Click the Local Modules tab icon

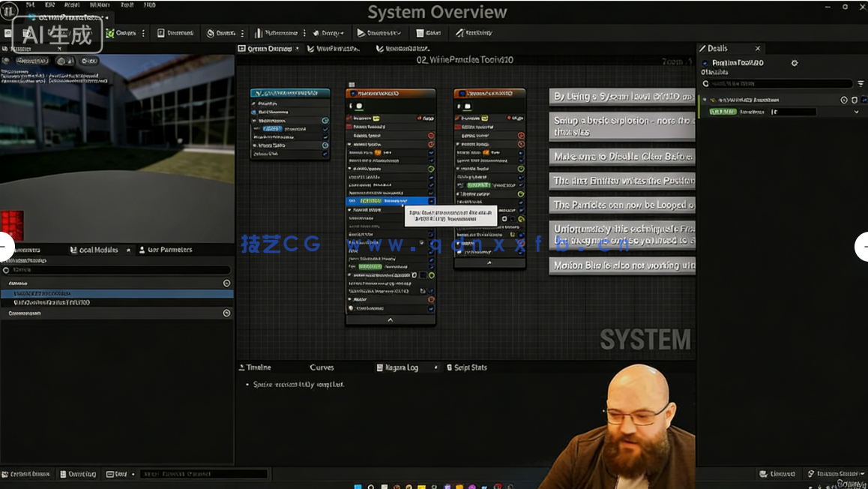(x=73, y=250)
